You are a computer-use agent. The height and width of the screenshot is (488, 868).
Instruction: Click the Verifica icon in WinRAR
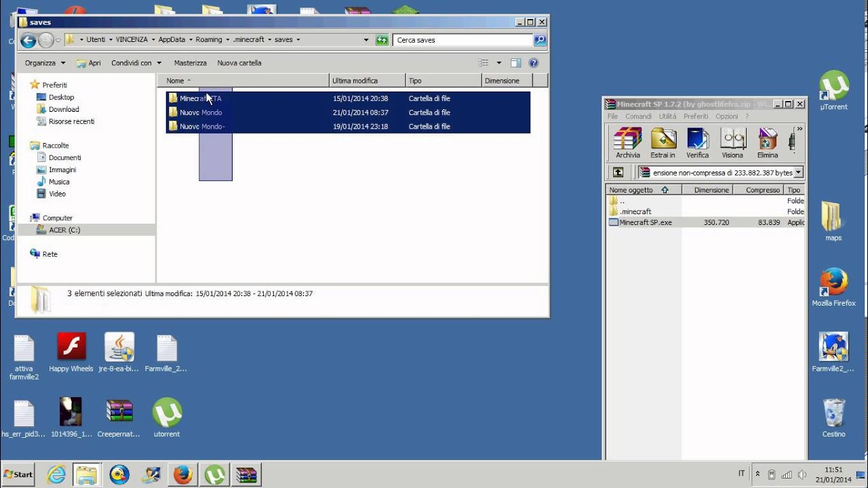(698, 142)
